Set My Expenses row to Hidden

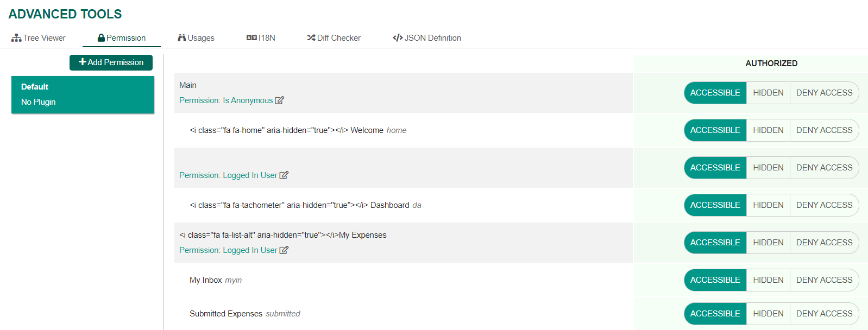(768, 243)
